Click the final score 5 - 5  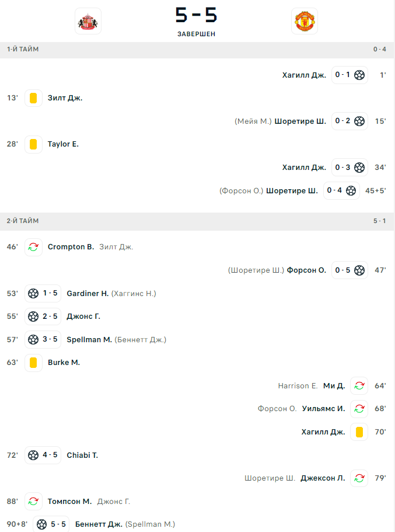click(197, 16)
